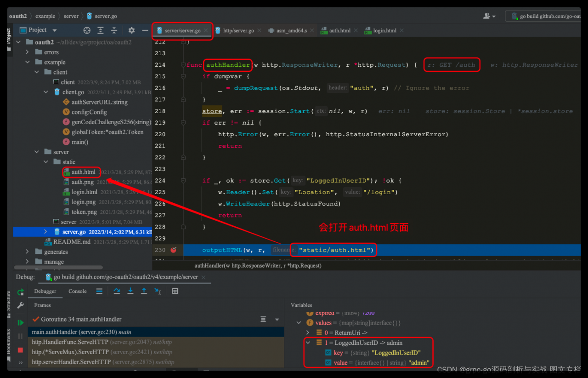
Task: Open login.html in the project tree
Action: 85,192
